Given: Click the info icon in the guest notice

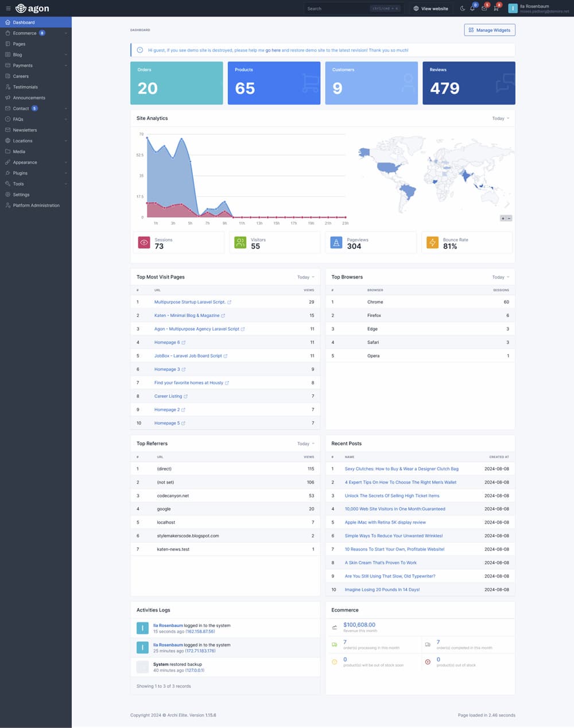Looking at the screenshot, I should (x=140, y=50).
